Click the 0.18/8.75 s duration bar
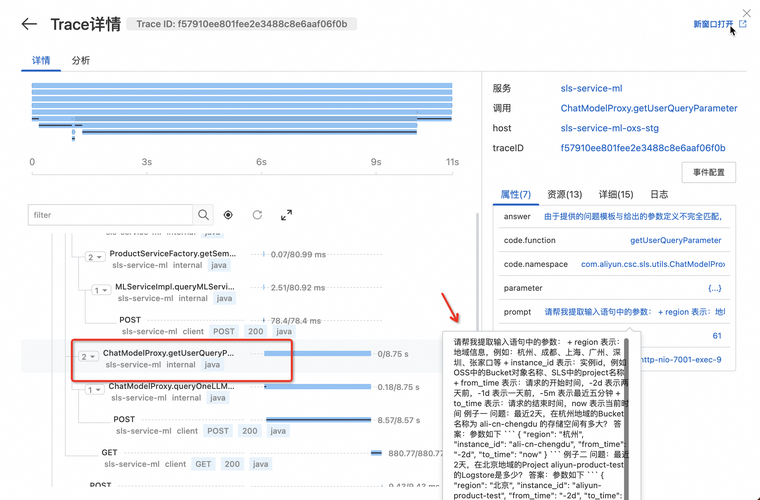The image size is (760, 500). coord(317,387)
